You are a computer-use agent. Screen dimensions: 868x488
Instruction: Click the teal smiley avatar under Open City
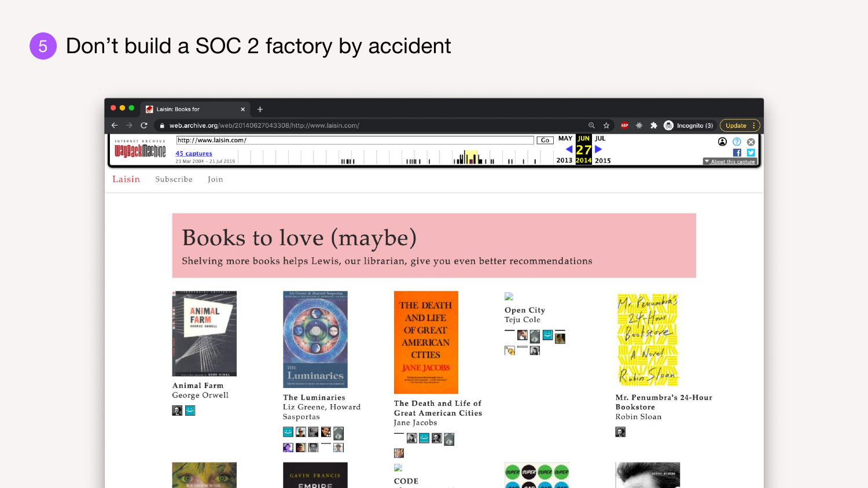[547, 335]
